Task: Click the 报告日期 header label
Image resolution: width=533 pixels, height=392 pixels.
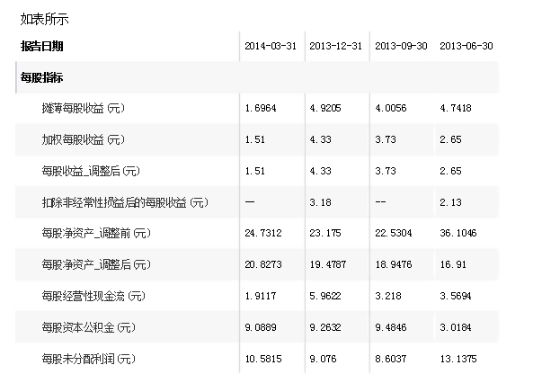Action: [x=42, y=46]
